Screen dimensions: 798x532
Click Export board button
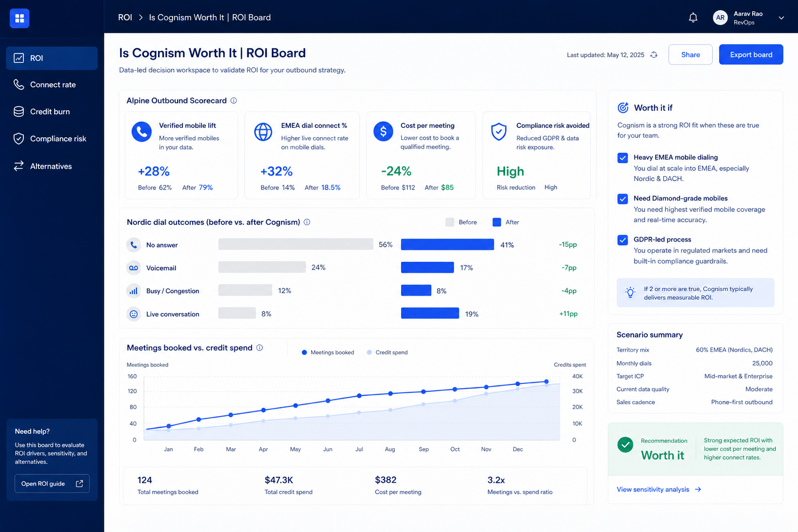(x=751, y=55)
